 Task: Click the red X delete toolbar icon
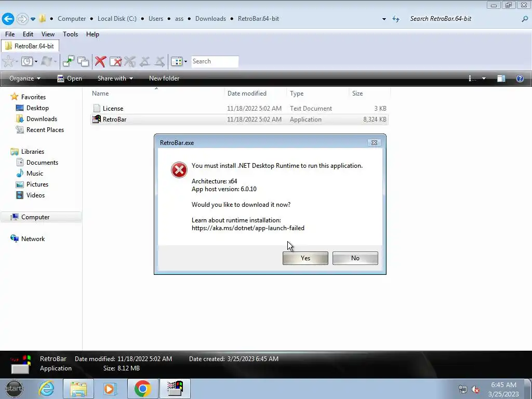point(100,61)
